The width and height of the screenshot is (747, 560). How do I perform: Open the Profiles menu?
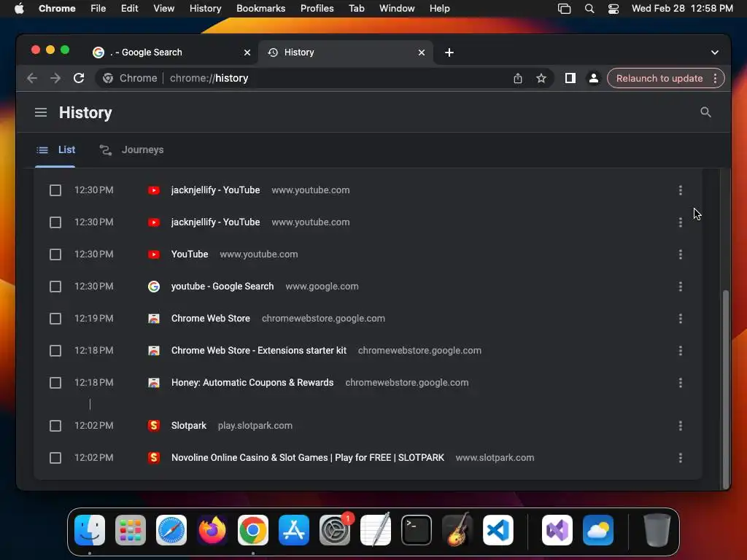pos(317,9)
